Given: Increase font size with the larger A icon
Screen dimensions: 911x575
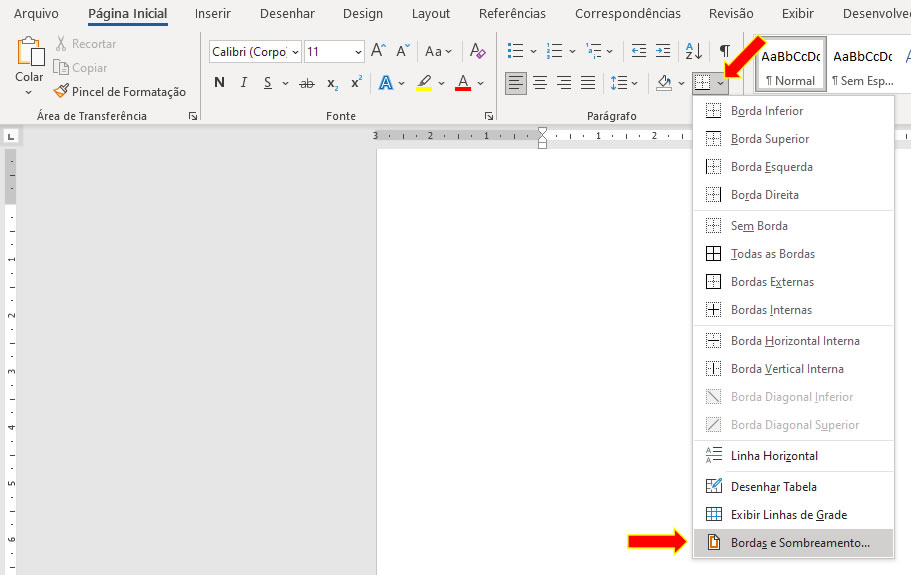Looking at the screenshot, I should [x=379, y=51].
